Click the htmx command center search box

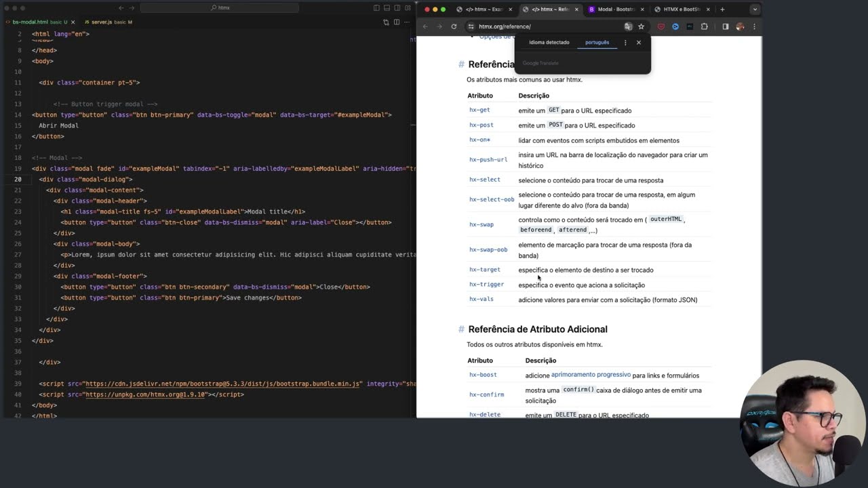[221, 8]
